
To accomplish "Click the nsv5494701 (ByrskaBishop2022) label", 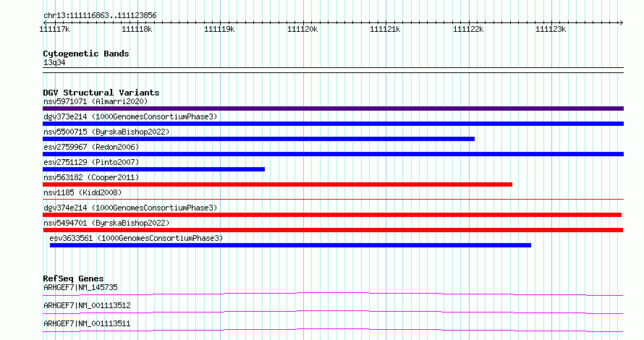I will [x=106, y=223].
